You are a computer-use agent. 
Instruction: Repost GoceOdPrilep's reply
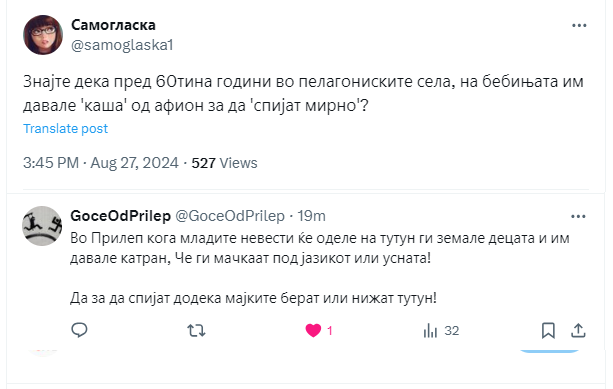(196, 331)
